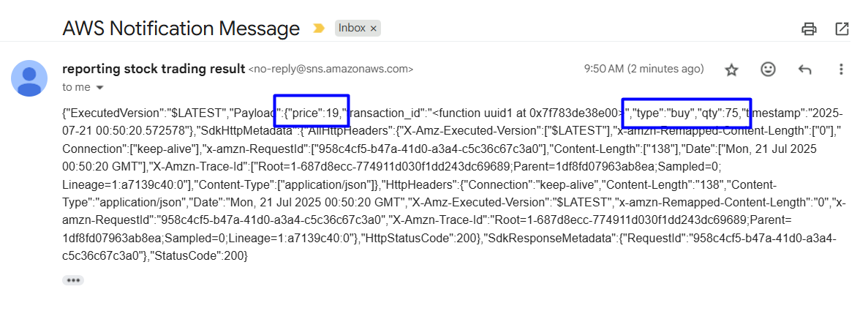Image resolution: width=868 pixels, height=322 pixels.
Task: Click sender name 'reporting stock trading result'
Action: pyautogui.click(x=154, y=69)
